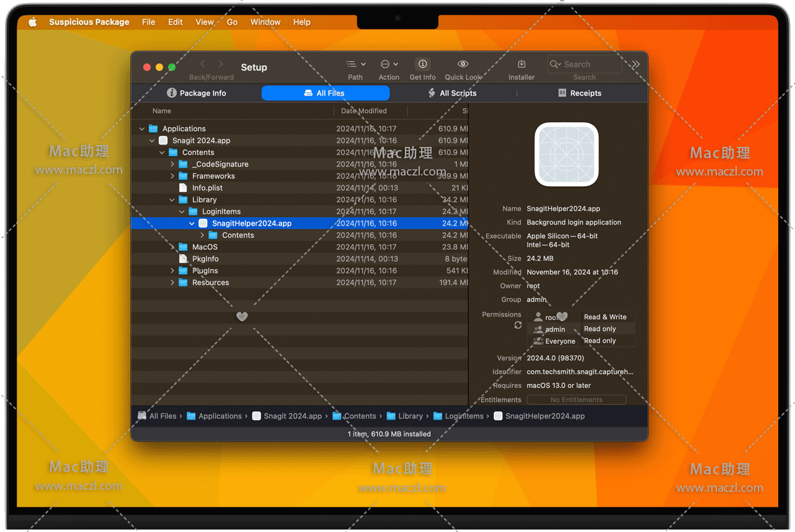
Task: Select the Info.plist file row
Action: coord(207,188)
